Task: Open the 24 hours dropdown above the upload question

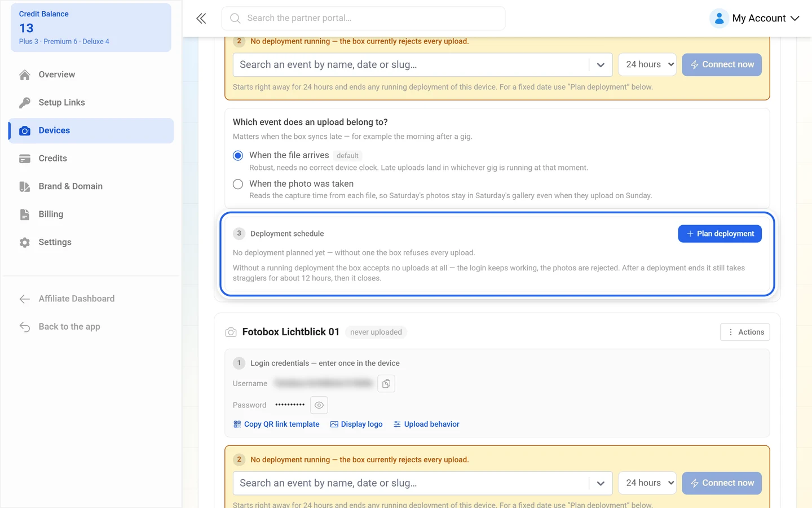Action: 647,65
